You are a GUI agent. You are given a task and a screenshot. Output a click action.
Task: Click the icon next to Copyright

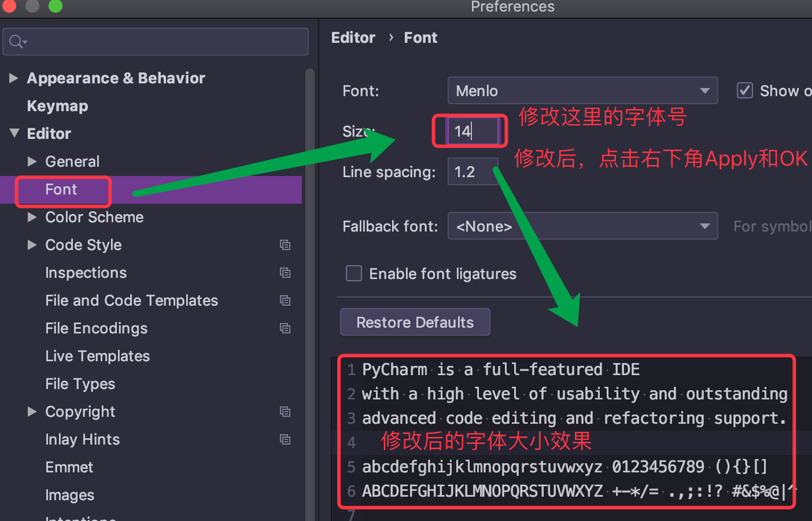[x=285, y=412]
